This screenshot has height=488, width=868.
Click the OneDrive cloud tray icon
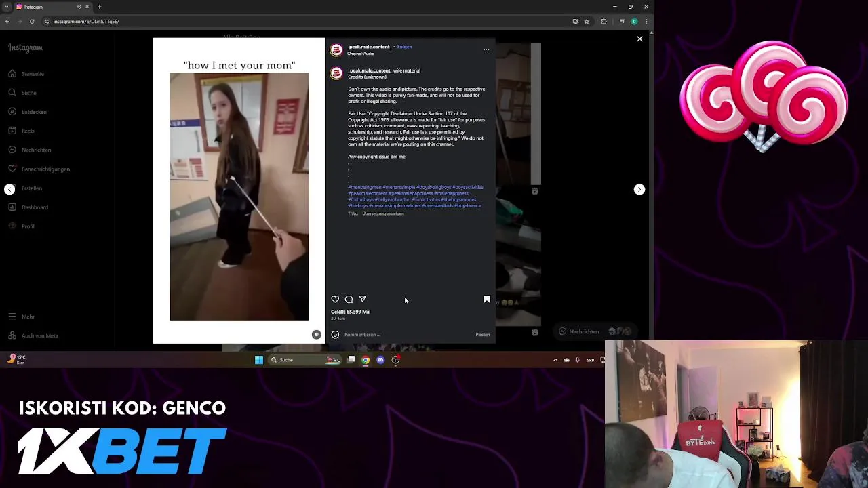coord(567,360)
